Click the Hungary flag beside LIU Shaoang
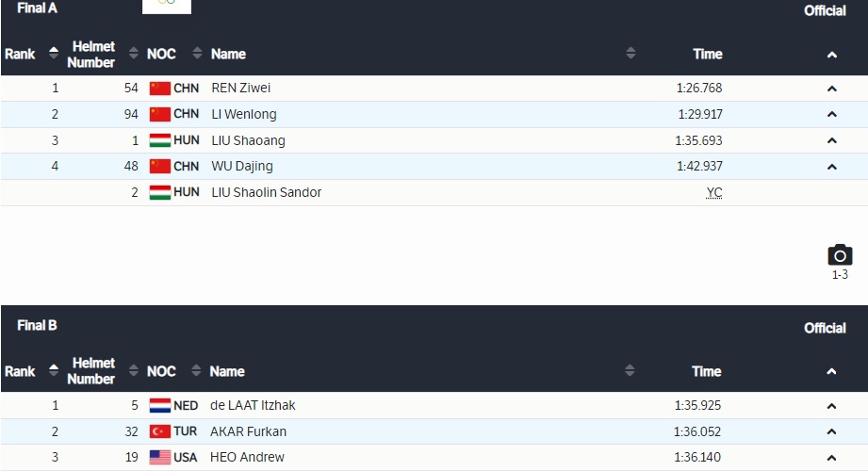The height and width of the screenshot is (471, 868). pyautogui.click(x=160, y=140)
